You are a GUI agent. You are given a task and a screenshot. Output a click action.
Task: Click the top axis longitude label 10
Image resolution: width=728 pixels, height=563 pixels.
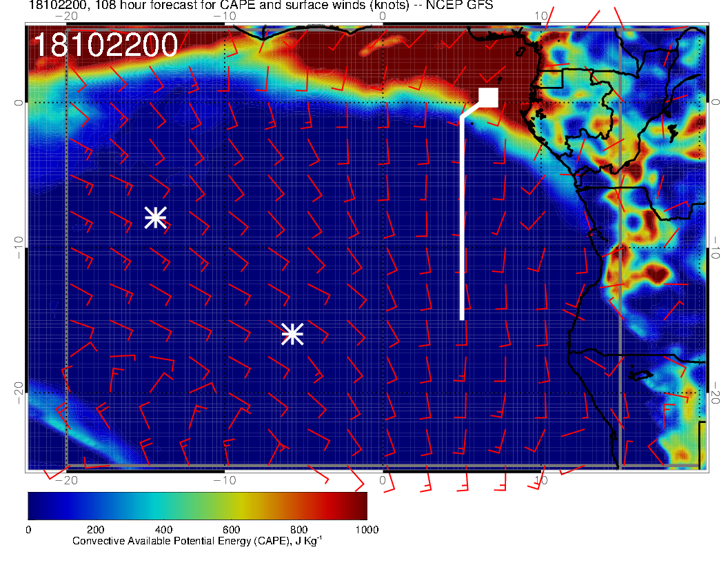click(541, 17)
